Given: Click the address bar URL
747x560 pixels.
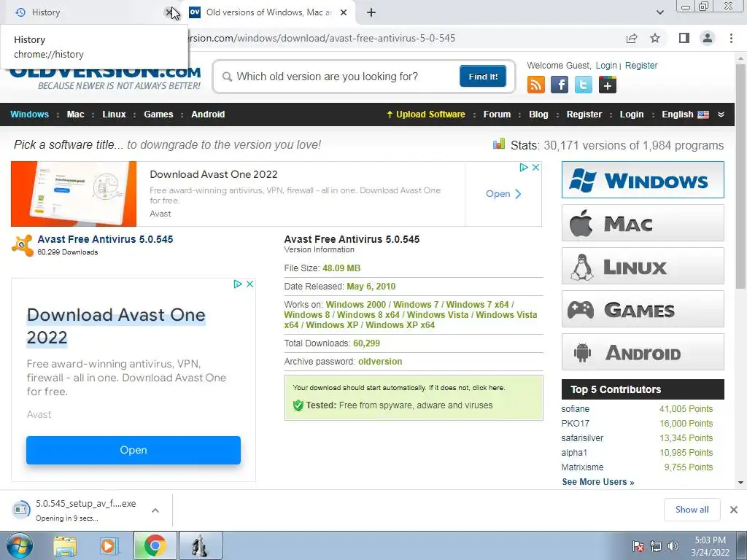Looking at the screenshot, I should 322,38.
